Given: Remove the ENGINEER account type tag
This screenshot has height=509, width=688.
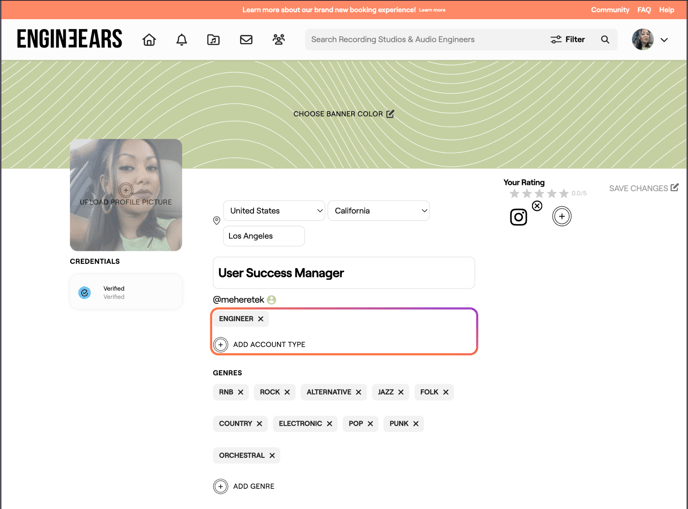Looking at the screenshot, I should [x=261, y=319].
